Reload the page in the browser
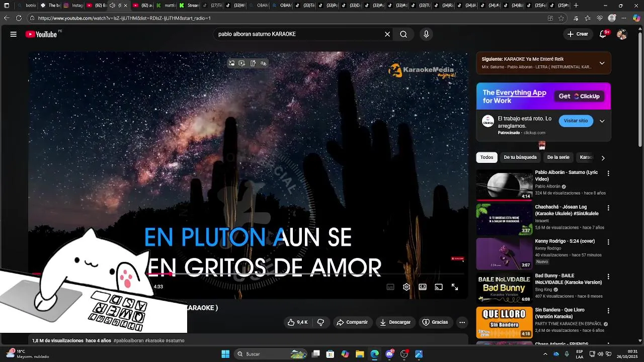The height and width of the screenshot is (362, 644). click(19, 18)
